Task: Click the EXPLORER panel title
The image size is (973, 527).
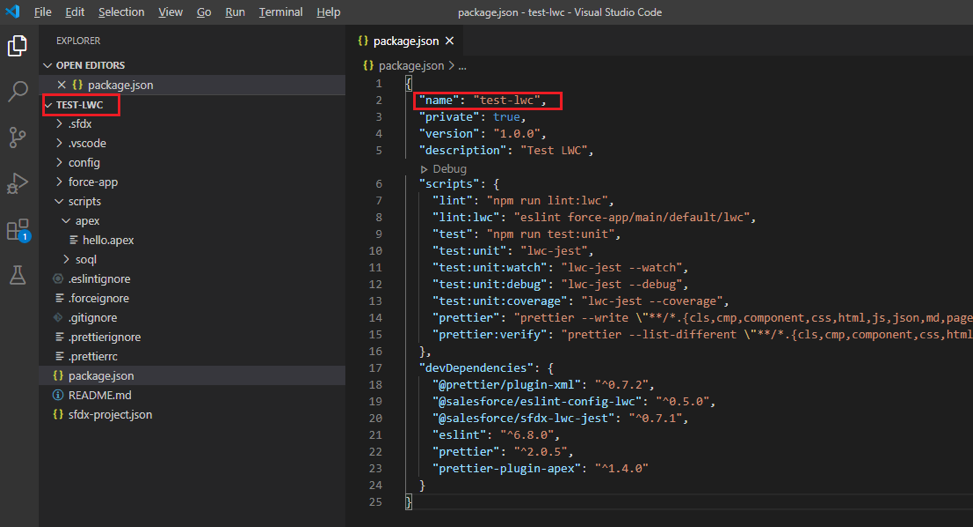Action: click(78, 41)
